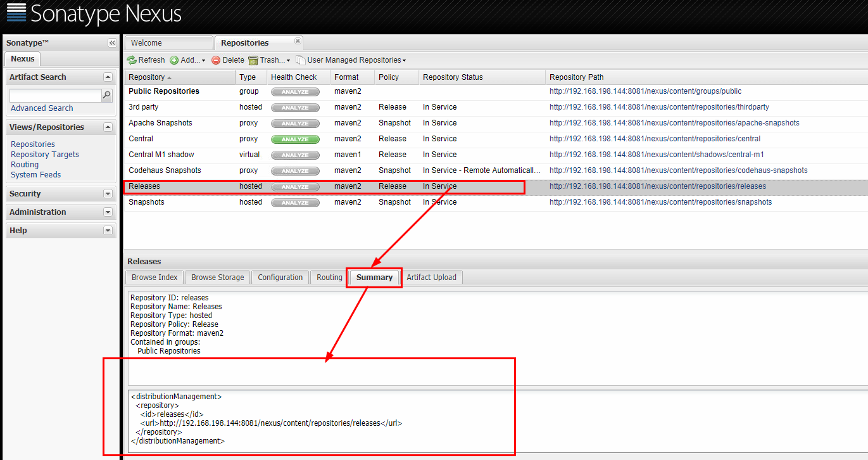The height and width of the screenshot is (460, 868).
Task: Open User Managed Repositories filter dropdown
Action: (x=351, y=60)
